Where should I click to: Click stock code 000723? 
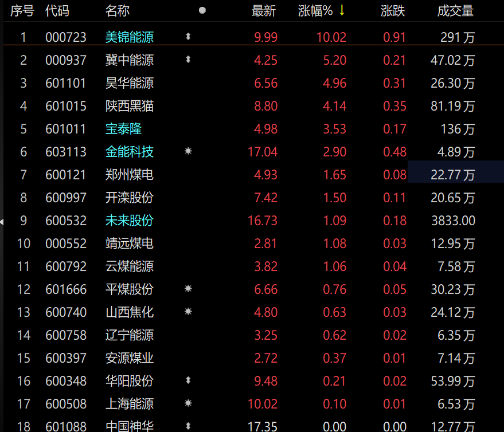(66, 37)
